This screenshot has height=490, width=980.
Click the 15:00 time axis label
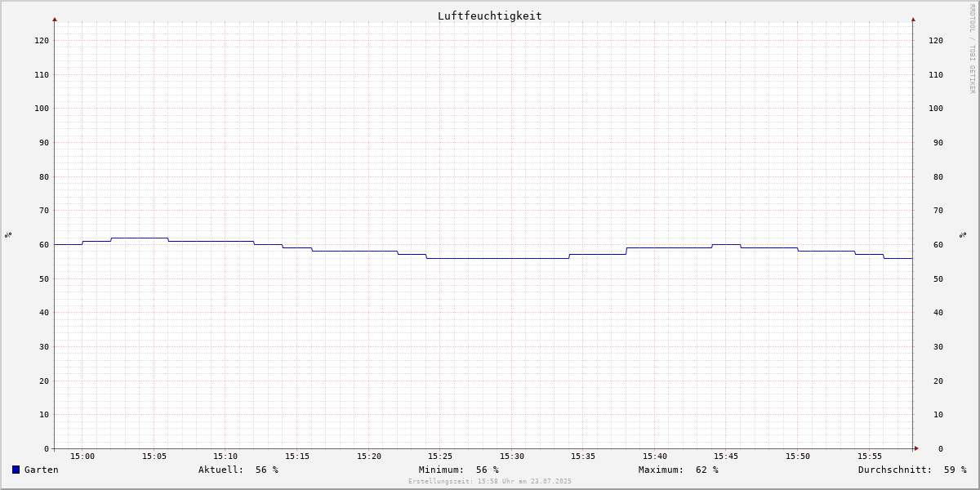(82, 457)
